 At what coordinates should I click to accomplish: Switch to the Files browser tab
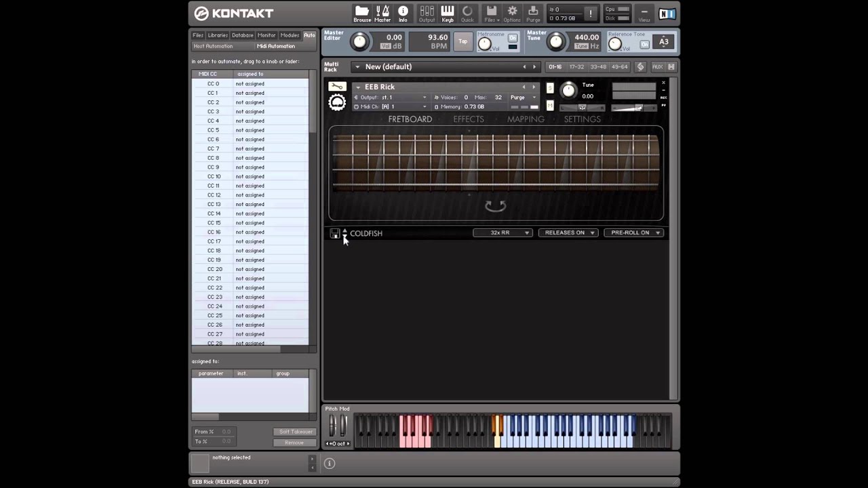coord(198,35)
